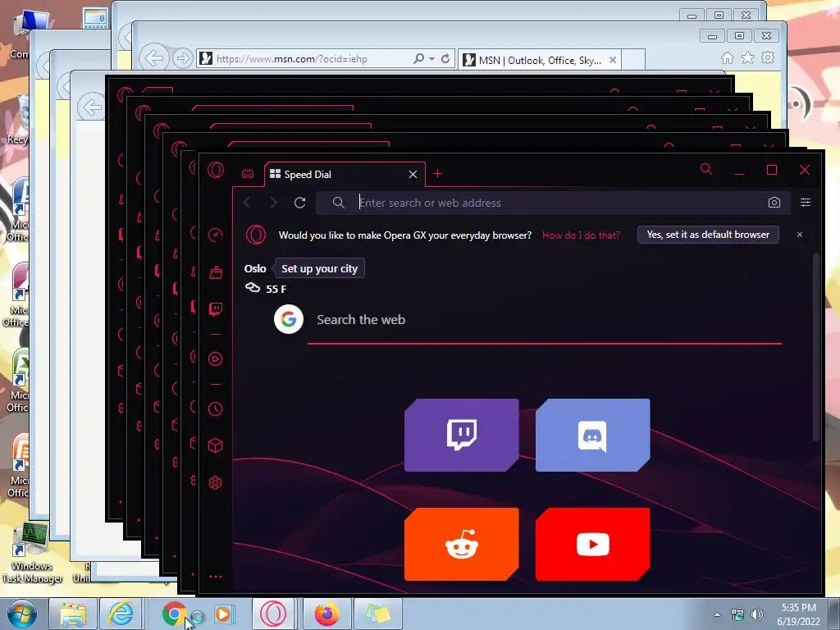The width and height of the screenshot is (840, 630).
Task: Click Set up your city button
Action: (319, 268)
